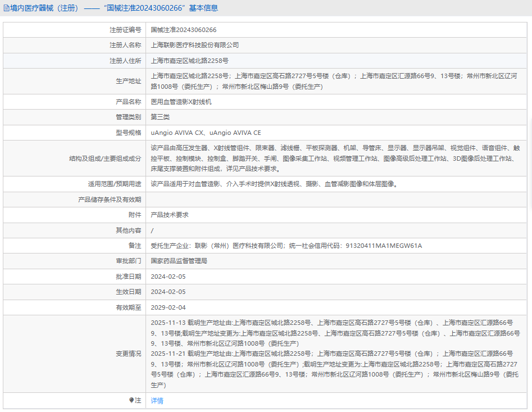Click intended use text 该产品适用于对血管造影
The width and height of the screenshot is (532, 412).
pos(275,184)
